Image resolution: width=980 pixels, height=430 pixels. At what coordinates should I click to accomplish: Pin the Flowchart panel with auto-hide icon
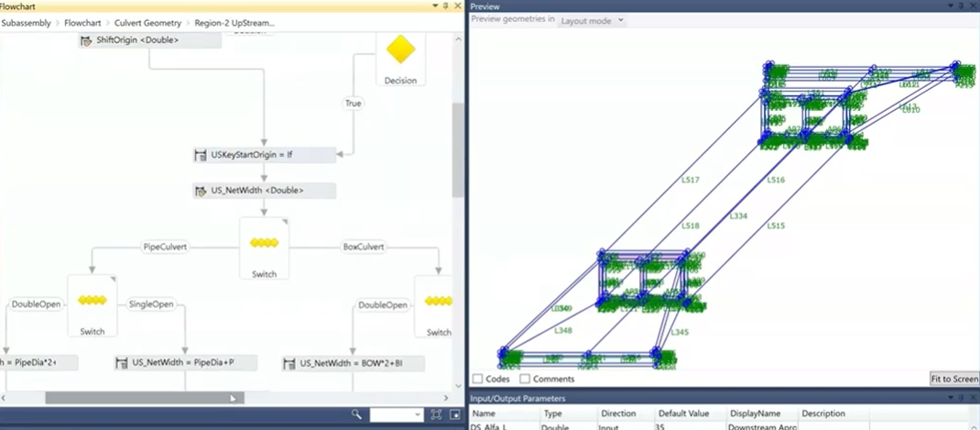446,6
